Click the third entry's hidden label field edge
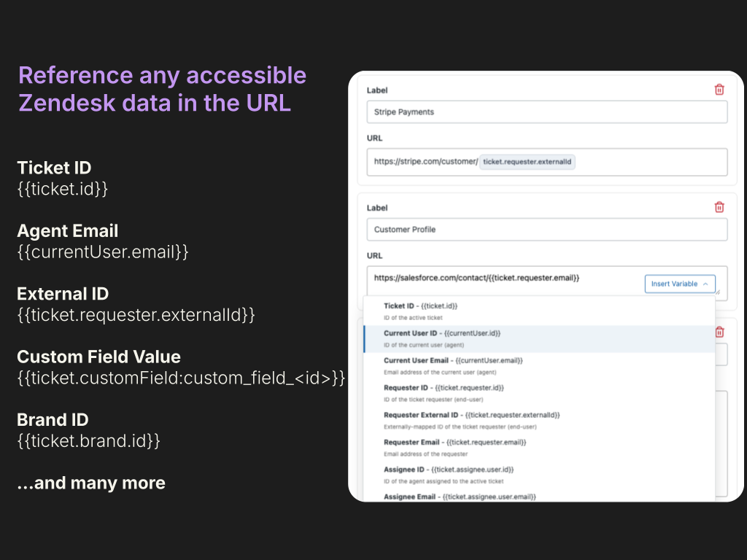This screenshot has height=560, width=747. 721,355
